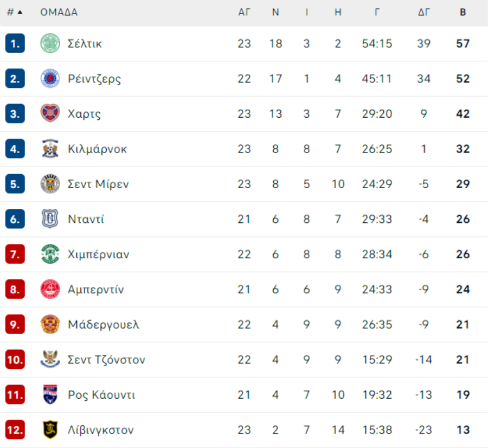The width and height of the screenshot is (488, 448).
Task: Click the Motherwell club crest icon
Action: pos(50,324)
